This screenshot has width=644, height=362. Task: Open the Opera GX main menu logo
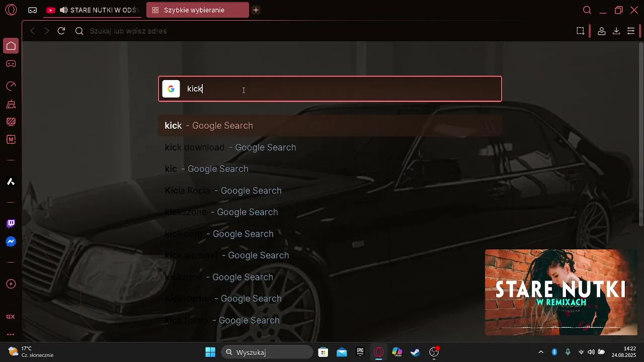coord(11,10)
